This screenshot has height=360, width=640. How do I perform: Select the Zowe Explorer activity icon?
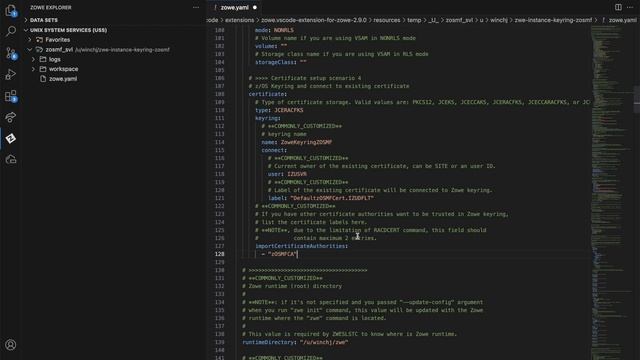(11, 138)
